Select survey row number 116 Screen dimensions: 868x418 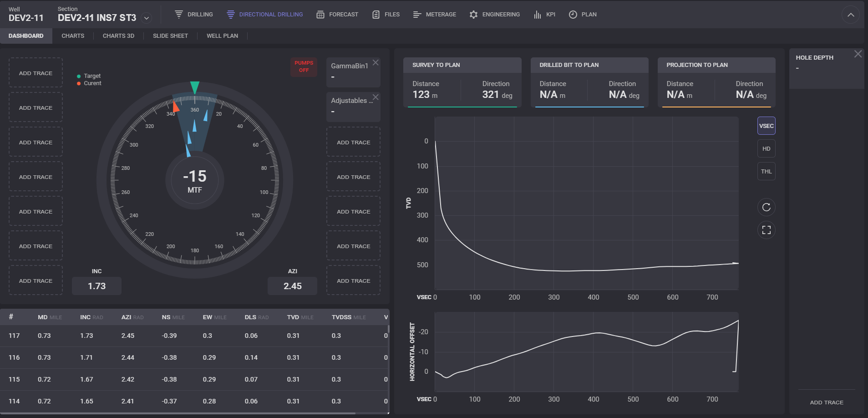14,357
